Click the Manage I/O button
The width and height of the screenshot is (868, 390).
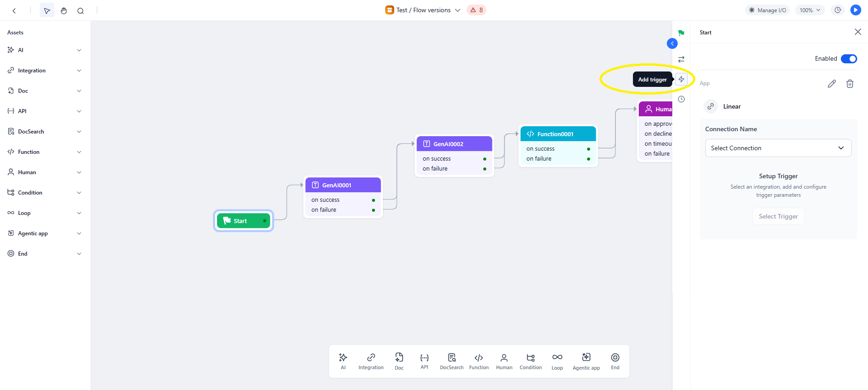pos(767,10)
